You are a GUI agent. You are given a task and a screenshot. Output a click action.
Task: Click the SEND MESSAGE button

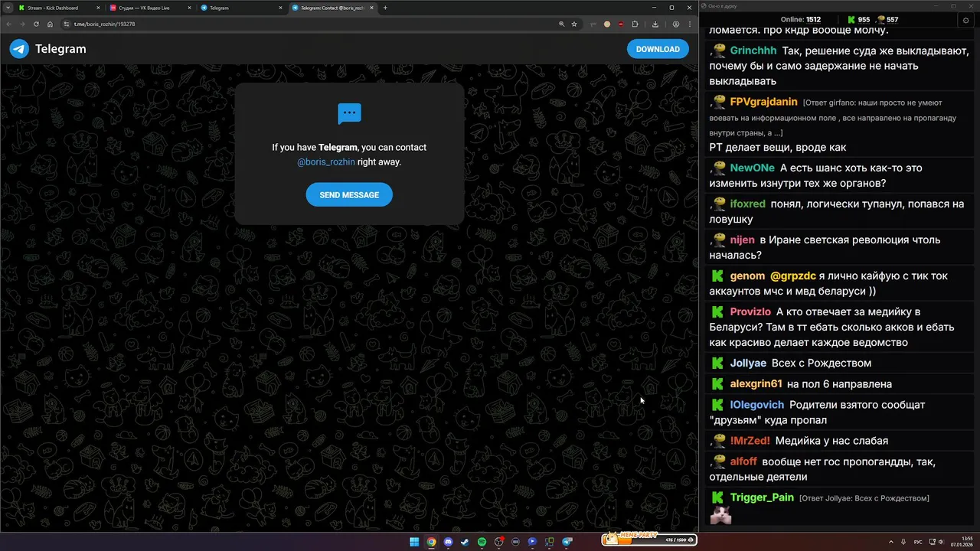pos(349,195)
